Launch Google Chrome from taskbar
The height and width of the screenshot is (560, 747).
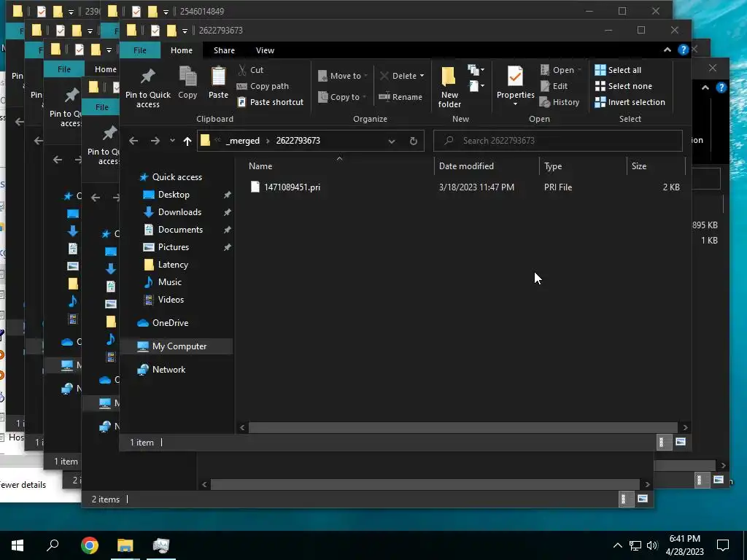coord(90,545)
